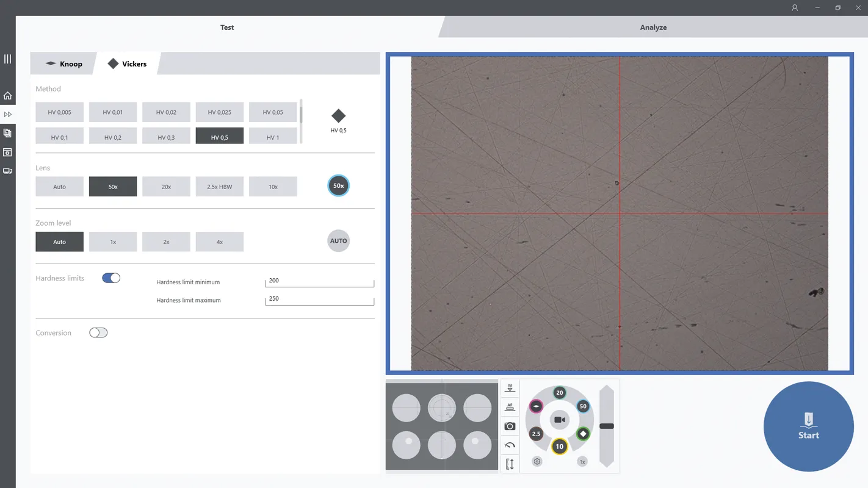Choose method HV 0,005
Screen dimensions: 868x488
(59, 112)
